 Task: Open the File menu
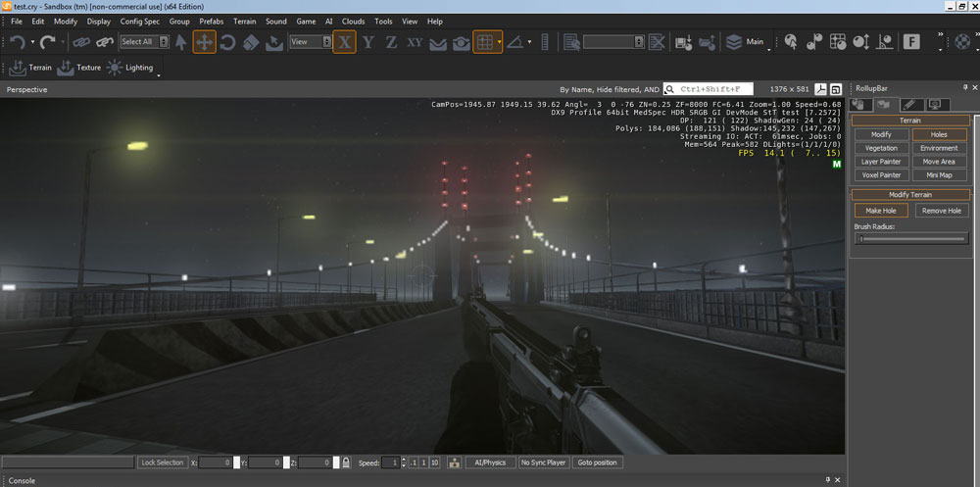pyautogui.click(x=17, y=22)
